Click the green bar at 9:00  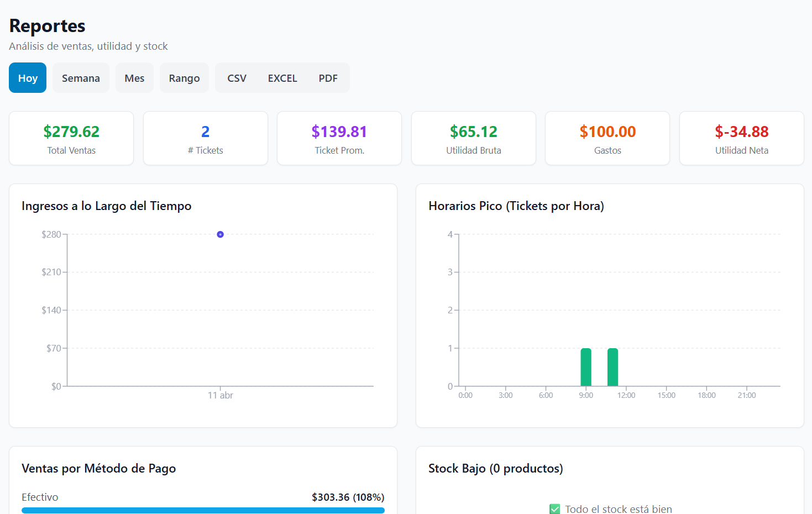[586, 368]
